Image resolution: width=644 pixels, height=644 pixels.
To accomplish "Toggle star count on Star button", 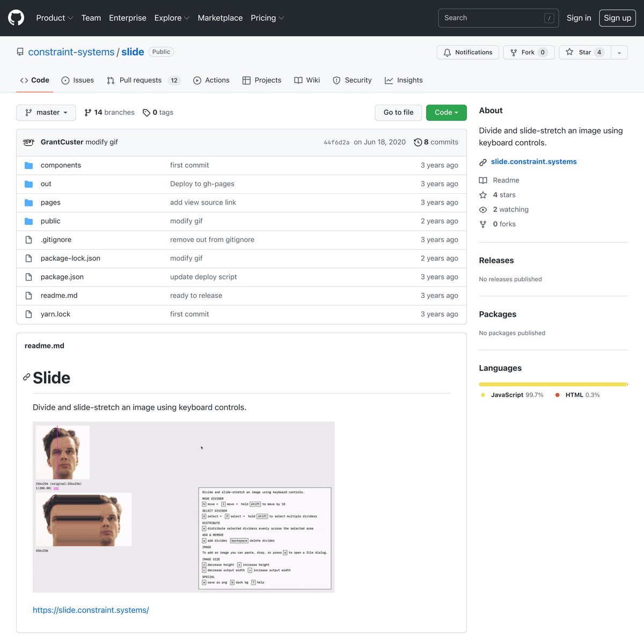I will point(599,52).
